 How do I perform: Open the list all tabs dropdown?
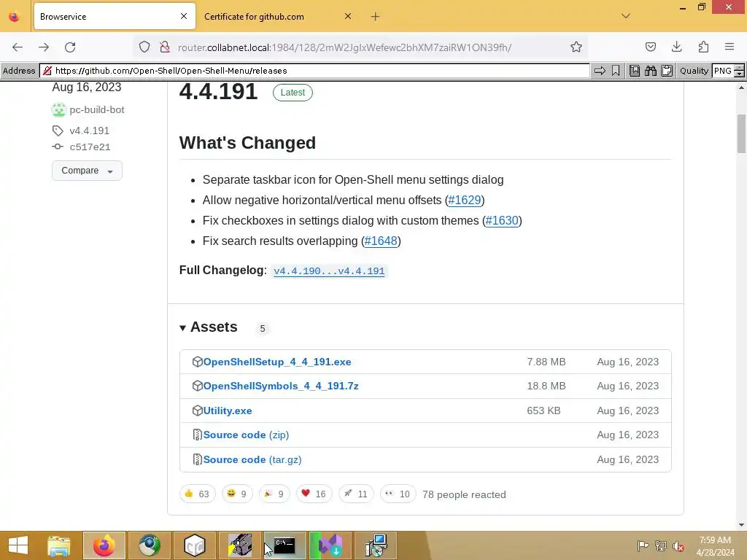click(x=626, y=16)
